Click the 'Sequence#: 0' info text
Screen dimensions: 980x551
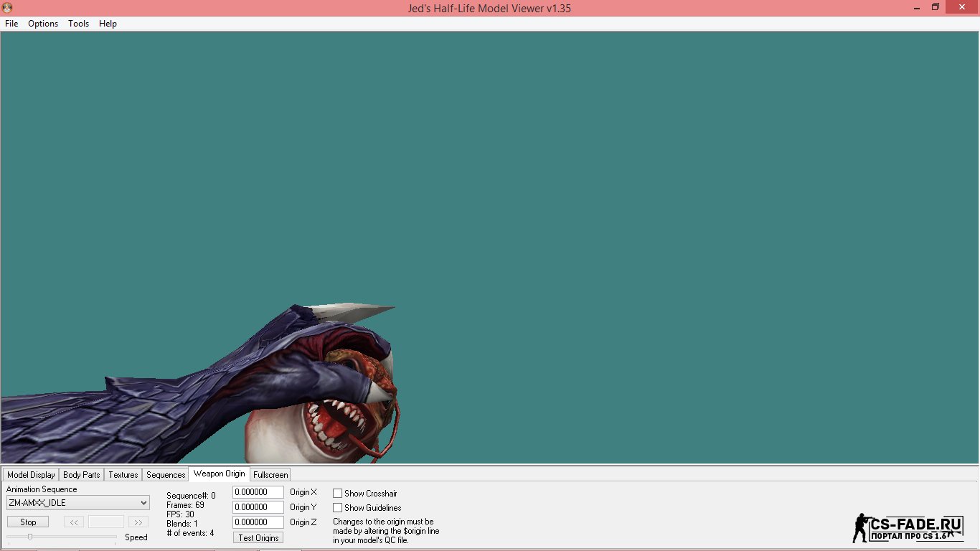pos(191,496)
